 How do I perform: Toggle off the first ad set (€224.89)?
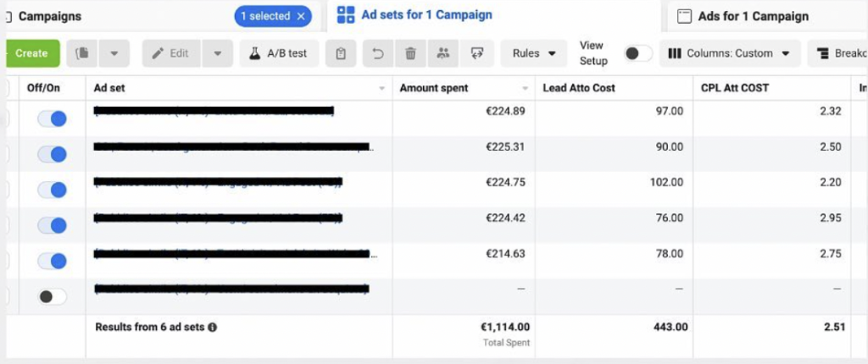click(52, 119)
